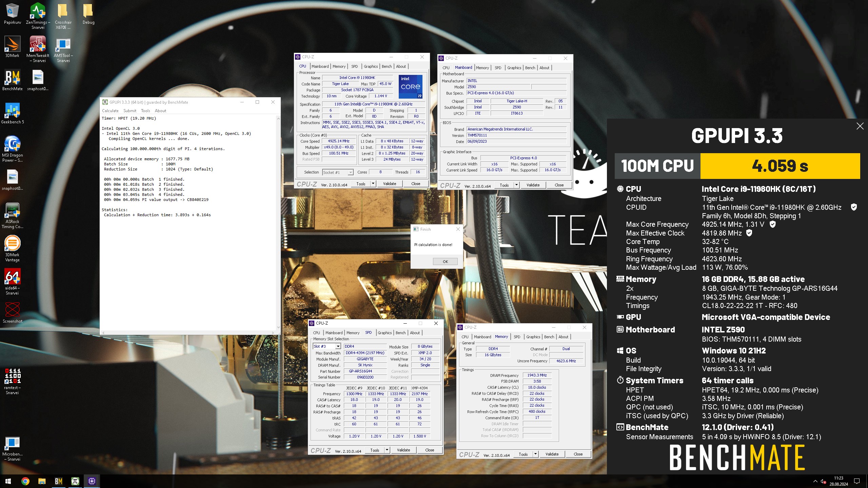
Task: Expand Tools dropdown arrow in SPD window
Action: coord(387,450)
